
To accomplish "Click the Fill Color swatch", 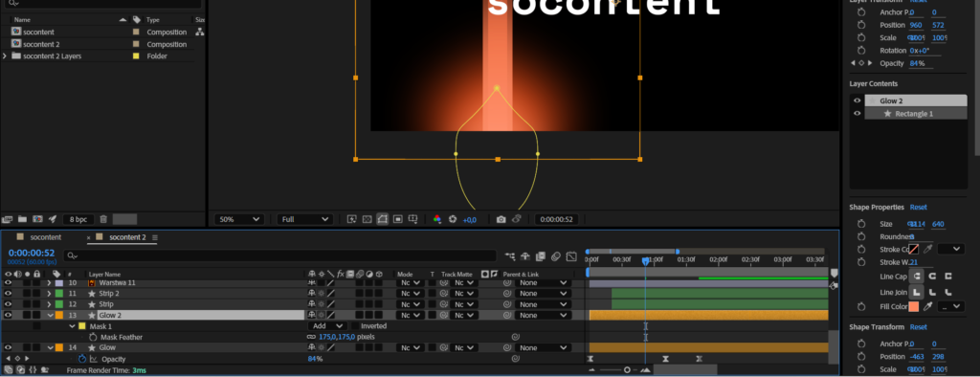I will click(x=914, y=306).
